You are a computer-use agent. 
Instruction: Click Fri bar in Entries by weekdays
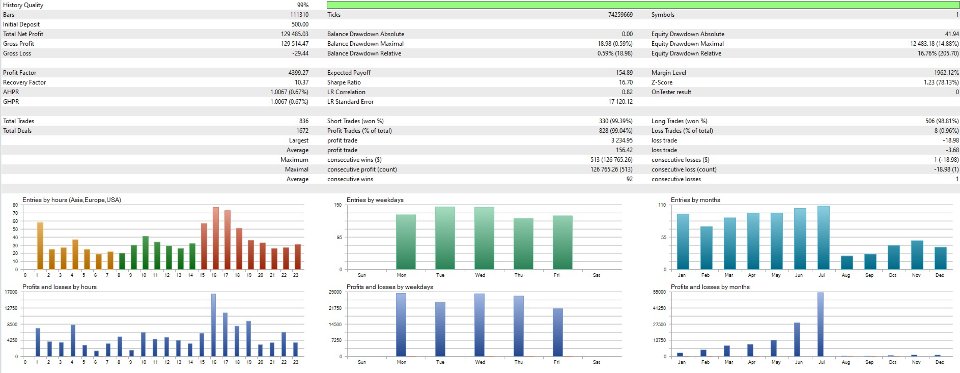pos(563,243)
